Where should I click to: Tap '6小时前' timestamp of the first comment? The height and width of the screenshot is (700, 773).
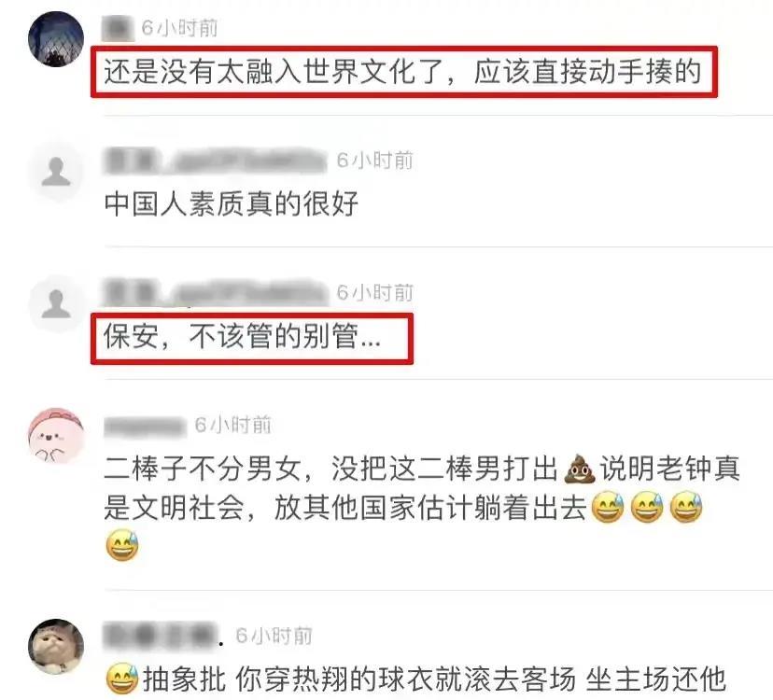click(x=179, y=28)
